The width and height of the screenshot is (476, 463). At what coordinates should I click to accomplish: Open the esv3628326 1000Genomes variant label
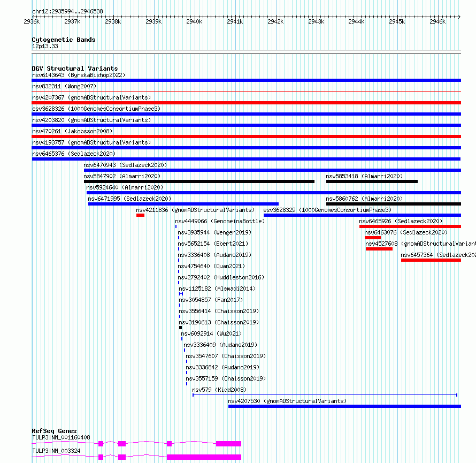click(96, 109)
